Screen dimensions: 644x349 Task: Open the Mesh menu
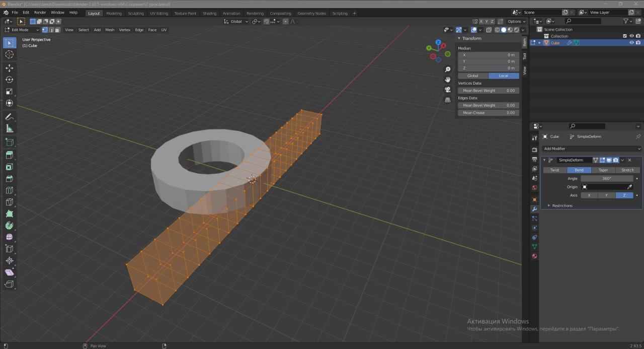pyautogui.click(x=110, y=30)
